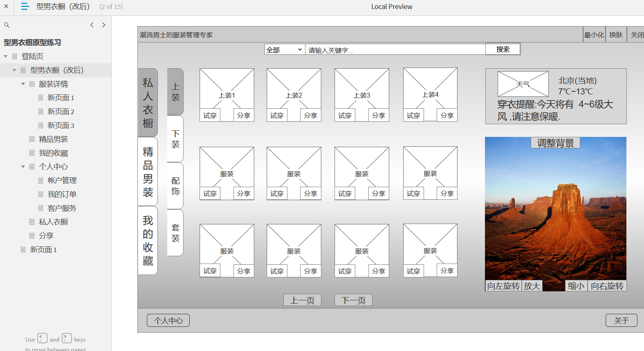Open the bottom 新页面 1 root page
This screenshot has width=644, height=351.
point(43,250)
